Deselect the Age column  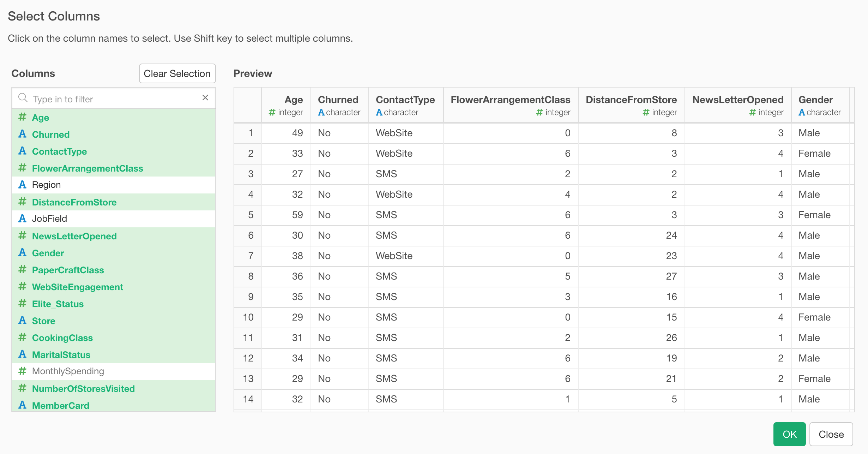point(40,117)
